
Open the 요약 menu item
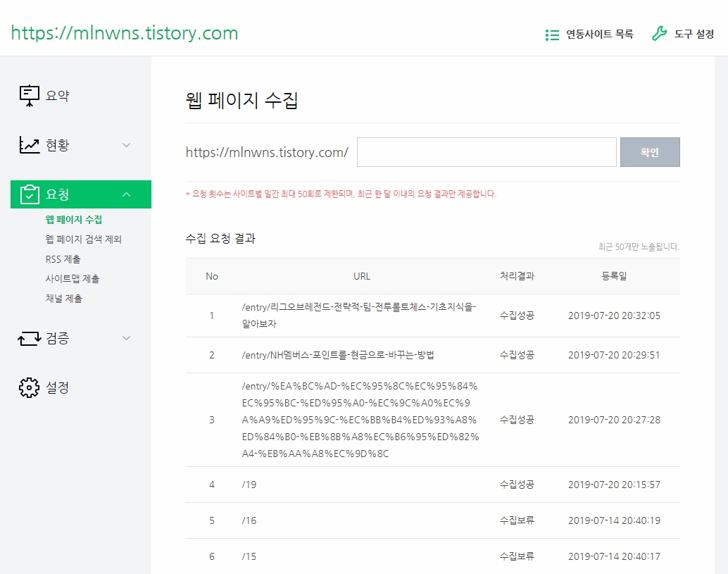(x=57, y=96)
